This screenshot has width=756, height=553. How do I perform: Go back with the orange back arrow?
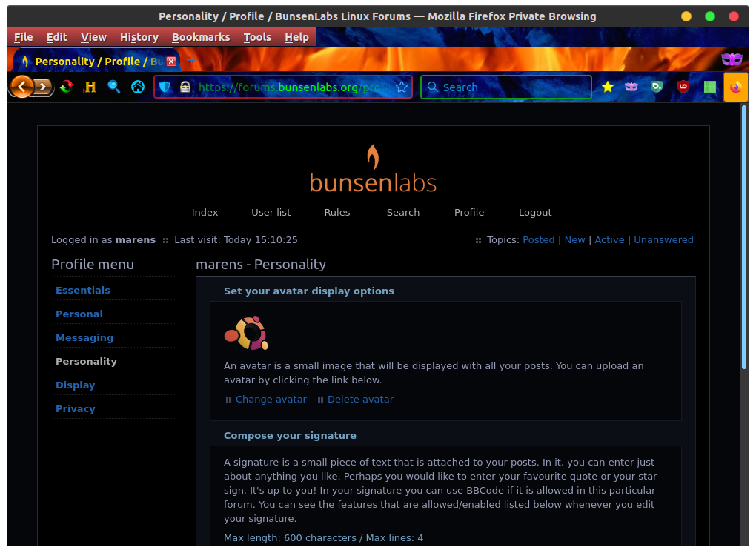[x=21, y=87]
